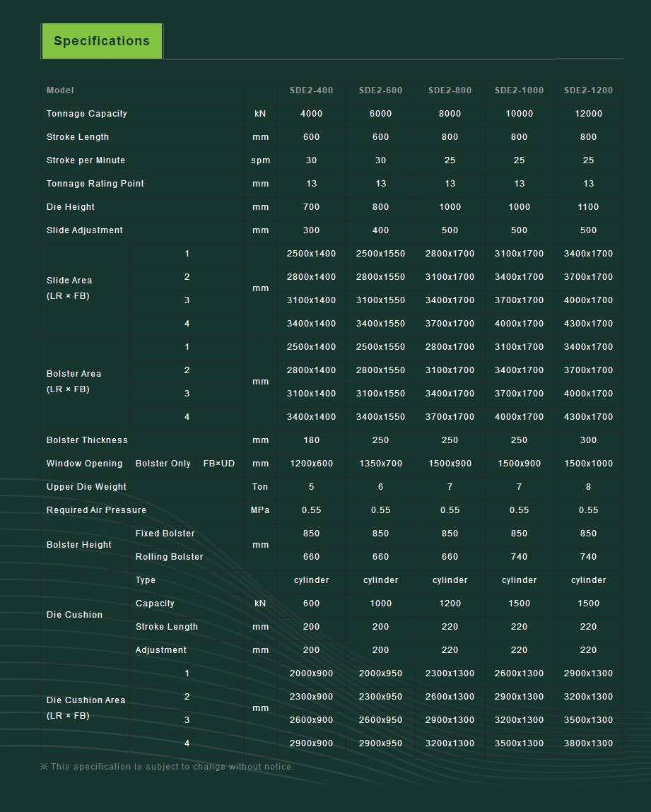The height and width of the screenshot is (812, 651).
Task: Click the Stroke per Minute row label
Action: (x=86, y=160)
